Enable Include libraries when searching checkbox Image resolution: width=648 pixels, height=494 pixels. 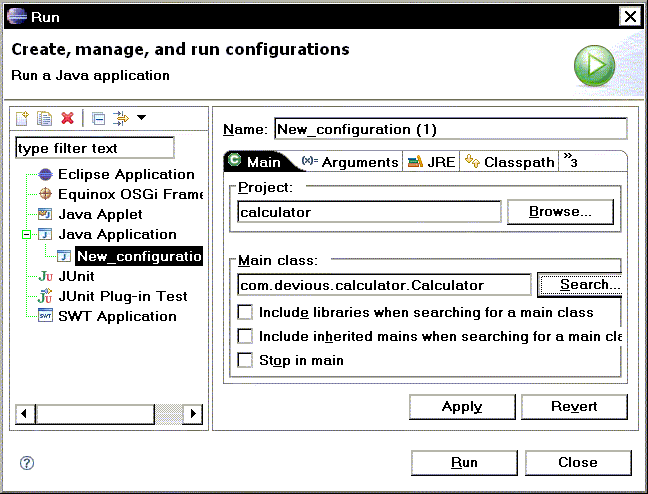tap(245, 312)
